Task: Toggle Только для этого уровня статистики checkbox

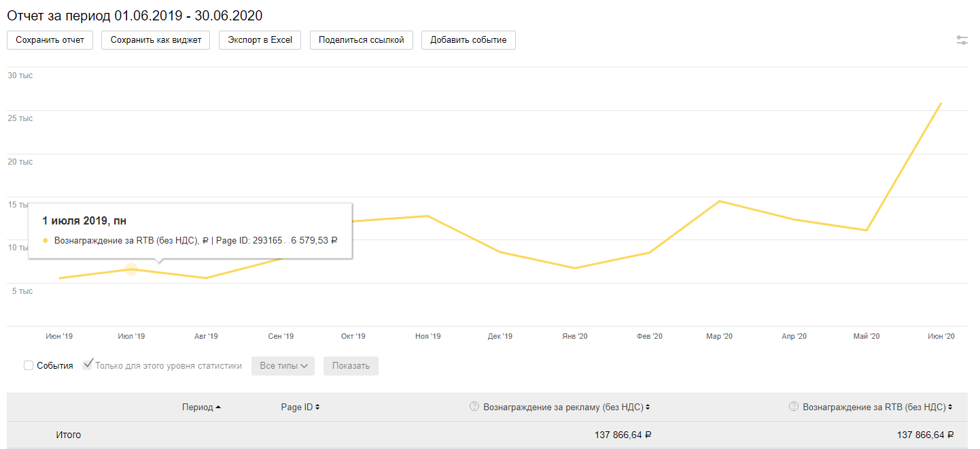Action: coord(87,365)
